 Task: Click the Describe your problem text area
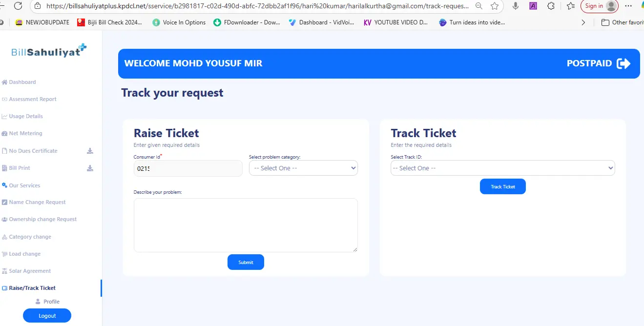tap(246, 225)
